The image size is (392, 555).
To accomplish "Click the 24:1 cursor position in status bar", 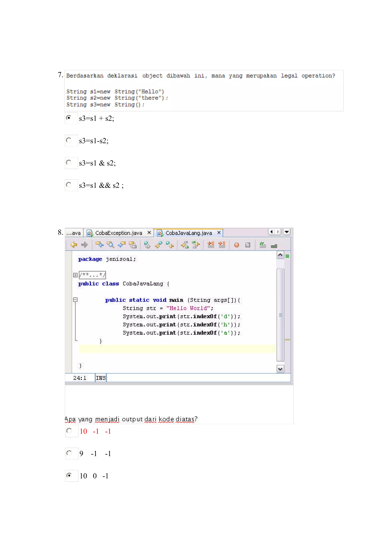I will (80, 378).
